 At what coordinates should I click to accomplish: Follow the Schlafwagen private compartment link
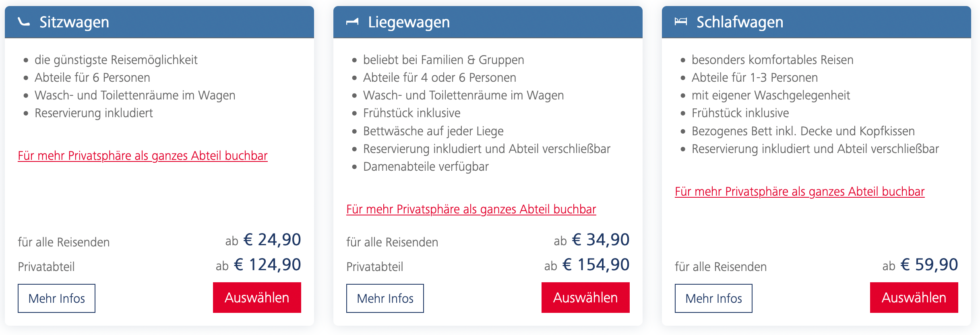tap(800, 192)
